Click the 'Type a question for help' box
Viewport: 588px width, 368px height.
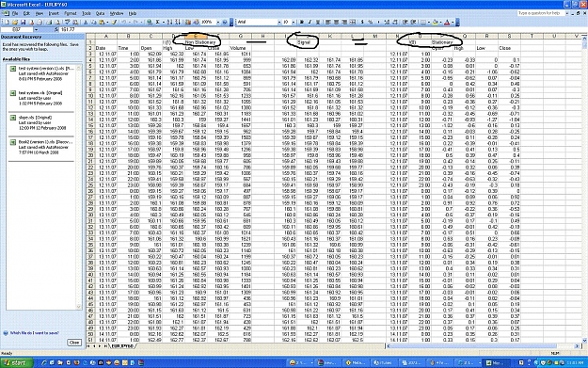[540, 13]
